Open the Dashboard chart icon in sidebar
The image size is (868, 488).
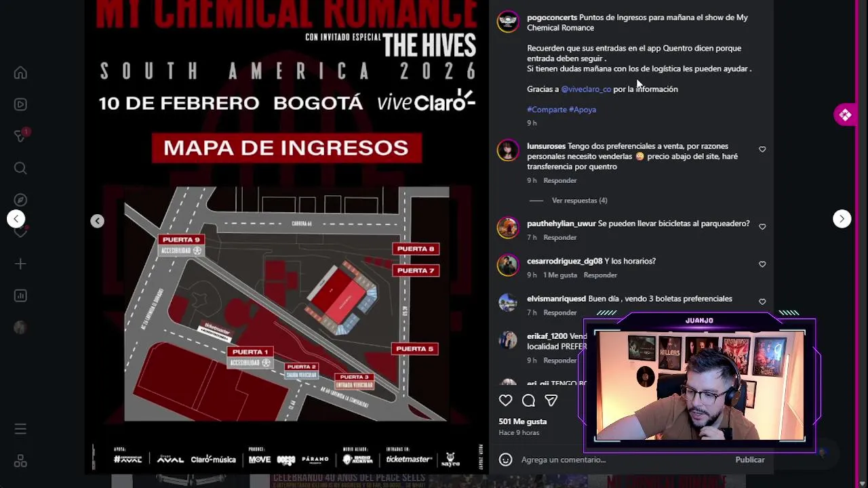[20, 296]
